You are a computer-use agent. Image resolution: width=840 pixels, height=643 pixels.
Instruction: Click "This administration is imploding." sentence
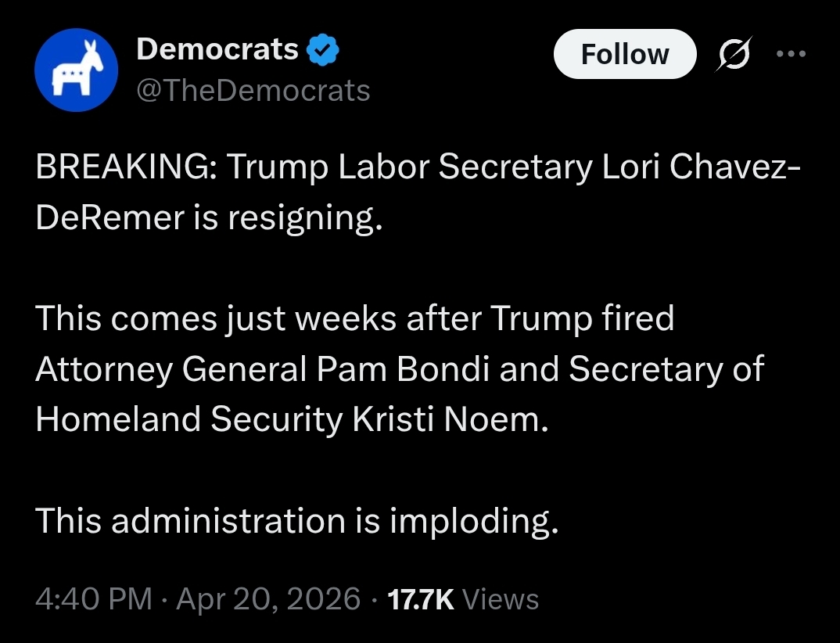(x=297, y=521)
